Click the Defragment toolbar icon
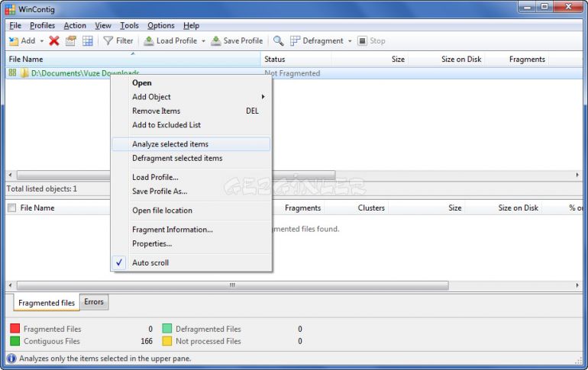This screenshot has width=588, height=370. [x=295, y=41]
